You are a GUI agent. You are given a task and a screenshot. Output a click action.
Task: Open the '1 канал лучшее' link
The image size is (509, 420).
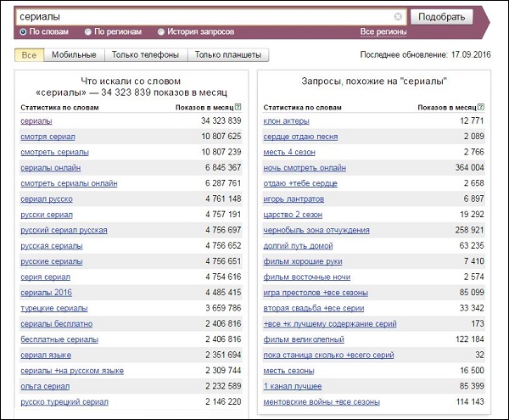point(293,386)
